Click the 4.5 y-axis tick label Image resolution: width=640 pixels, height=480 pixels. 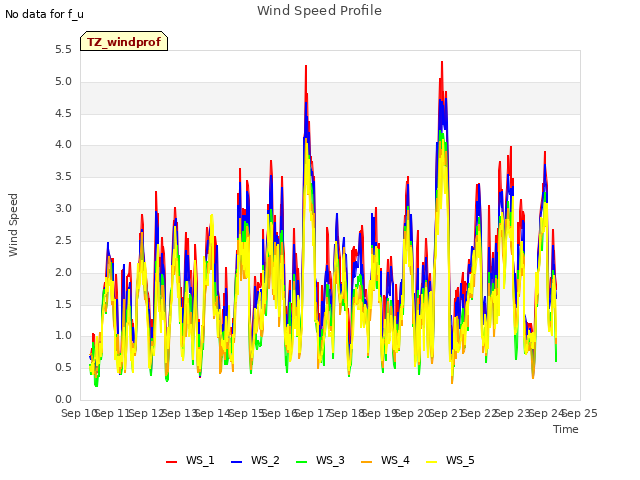[x=63, y=113]
